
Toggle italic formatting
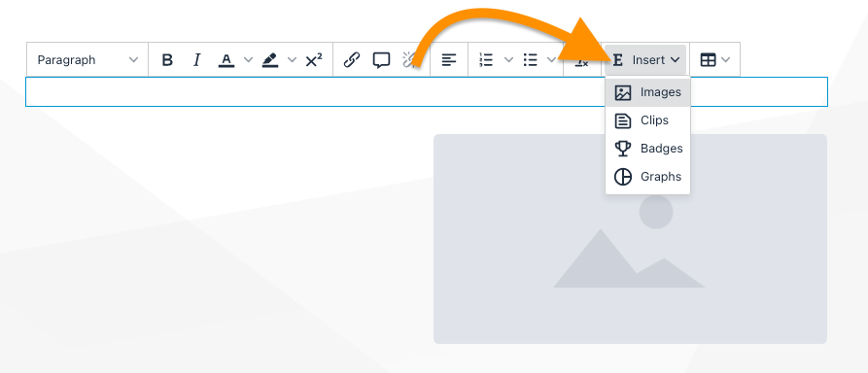(x=196, y=60)
